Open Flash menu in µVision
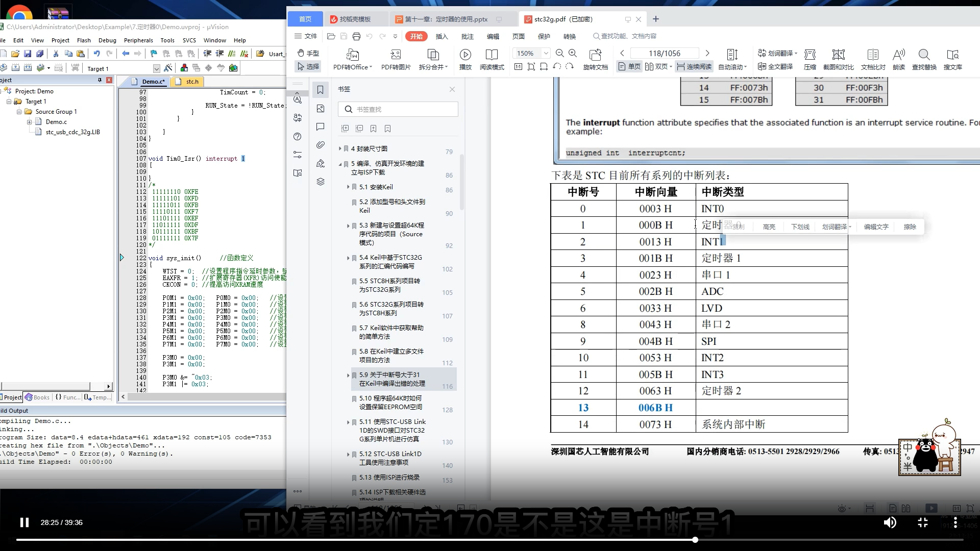This screenshot has width=980, height=551. pos(84,40)
